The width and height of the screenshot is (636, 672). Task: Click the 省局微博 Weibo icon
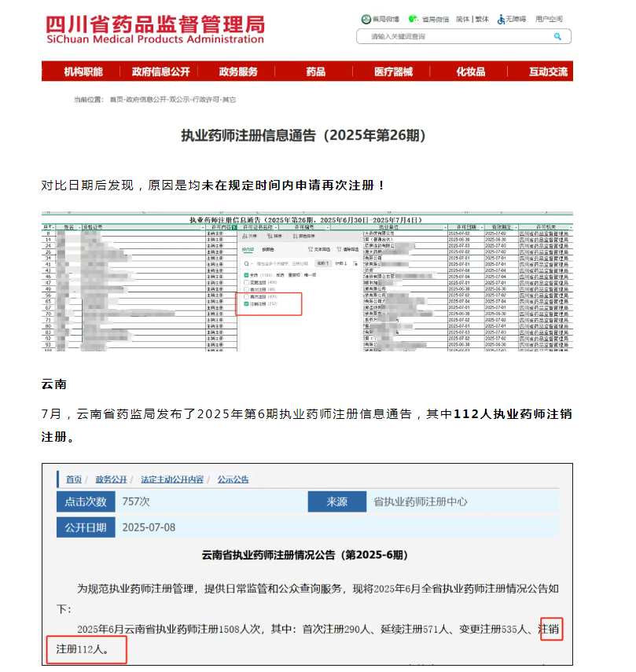pos(366,20)
